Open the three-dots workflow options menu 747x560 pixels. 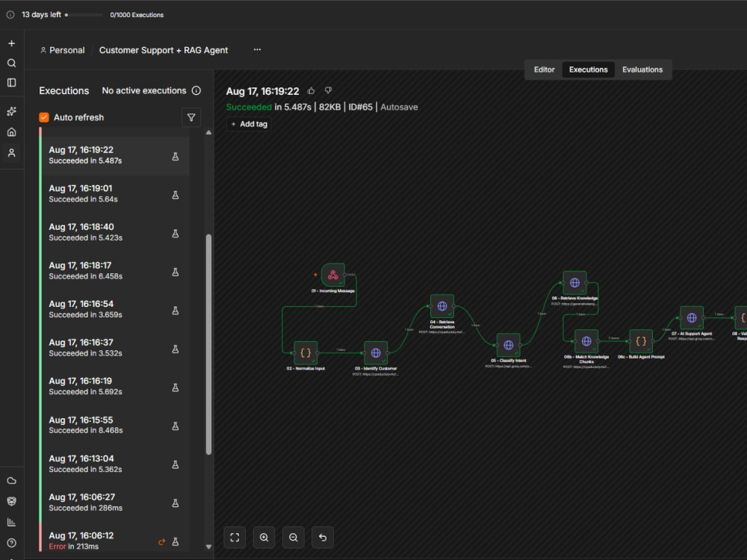[257, 49]
